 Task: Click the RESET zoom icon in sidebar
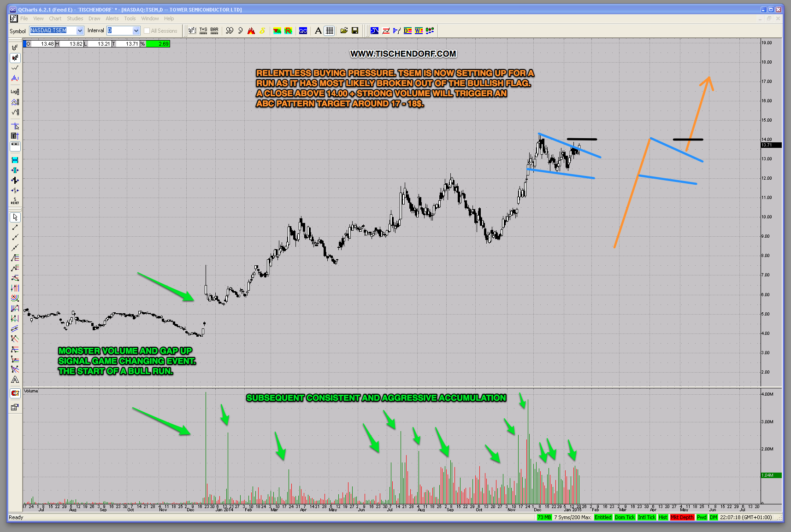(x=15, y=201)
